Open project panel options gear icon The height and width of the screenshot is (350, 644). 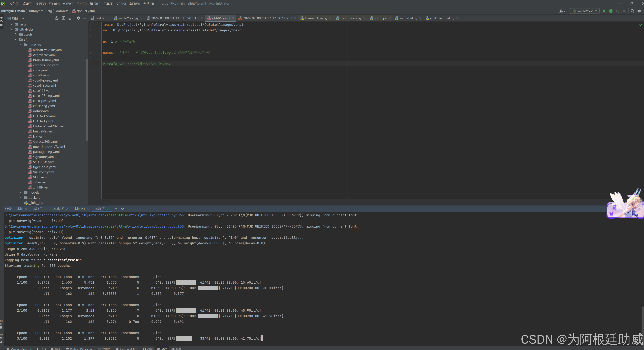pos(78,18)
